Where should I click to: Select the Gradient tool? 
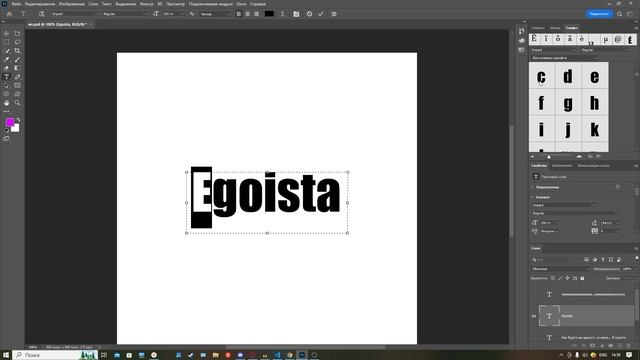pos(17,68)
